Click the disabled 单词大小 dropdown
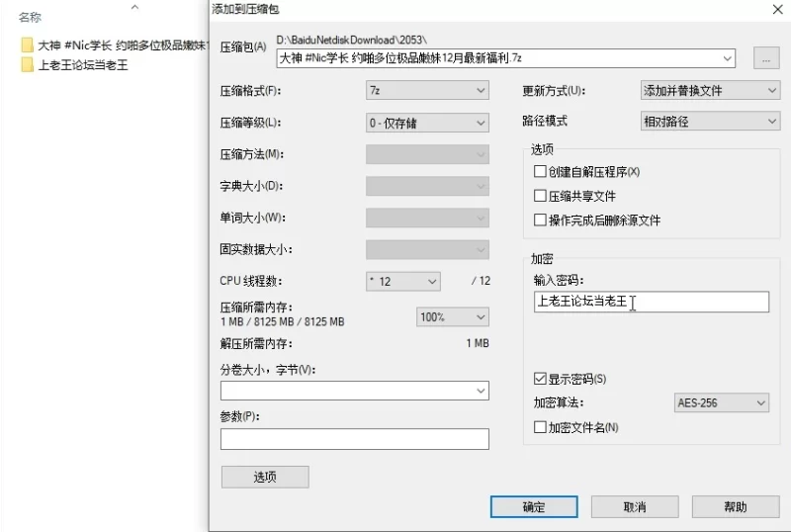Viewport: 791px width, 532px height. pyautogui.click(x=427, y=219)
